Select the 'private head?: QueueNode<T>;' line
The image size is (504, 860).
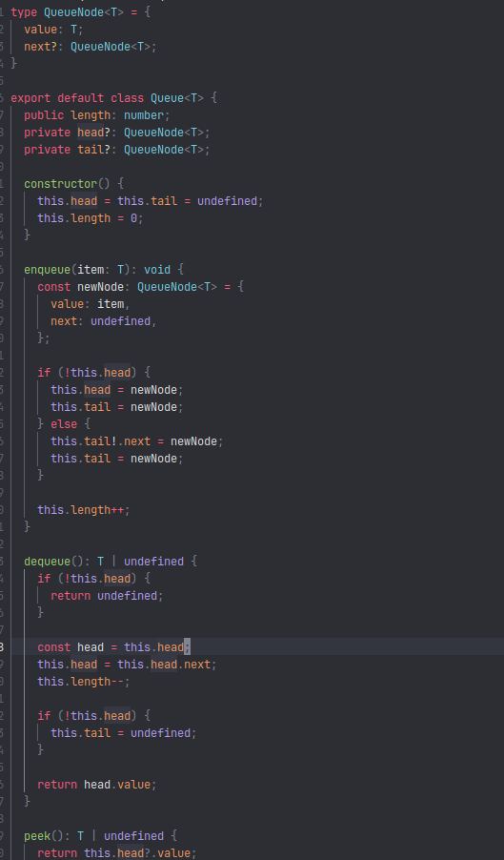pos(116,133)
